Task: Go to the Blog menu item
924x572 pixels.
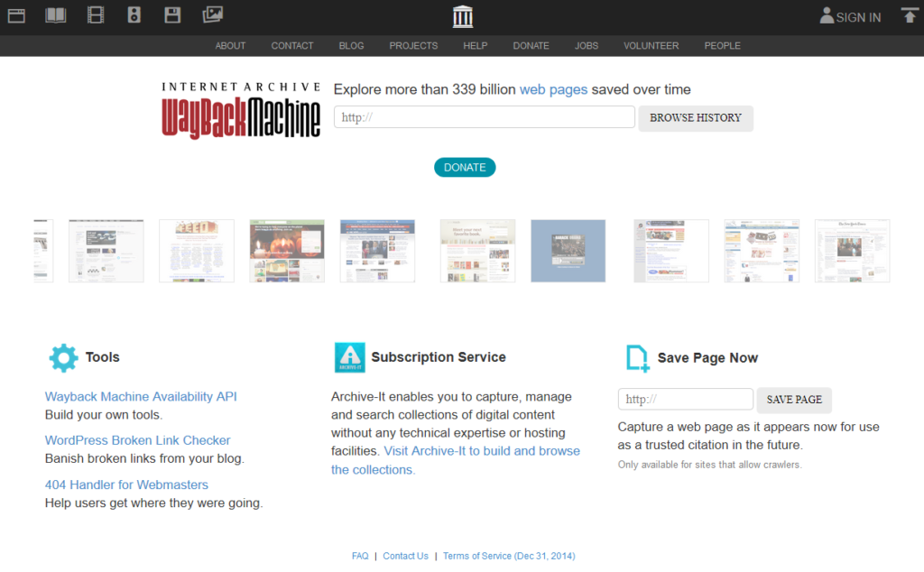Action: click(x=351, y=46)
